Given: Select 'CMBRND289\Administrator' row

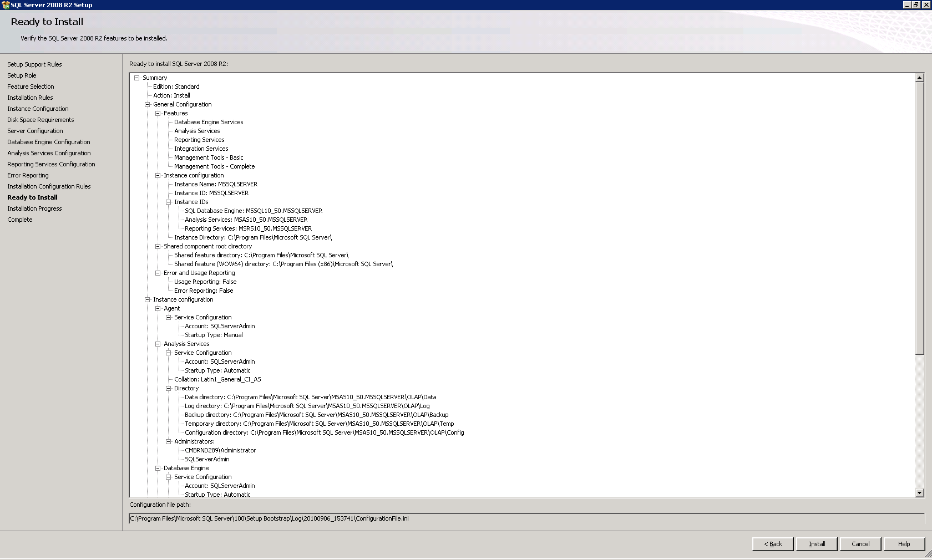Looking at the screenshot, I should click(x=220, y=450).
